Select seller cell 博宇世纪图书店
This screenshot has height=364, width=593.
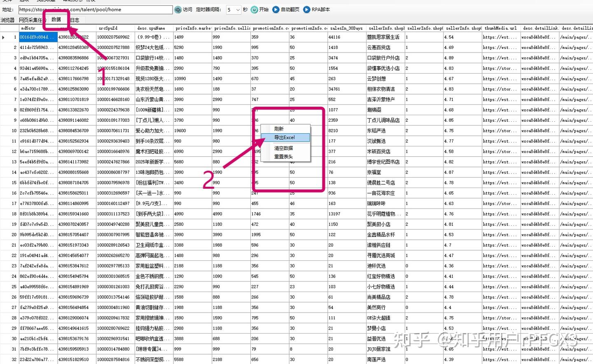[385, 162]
